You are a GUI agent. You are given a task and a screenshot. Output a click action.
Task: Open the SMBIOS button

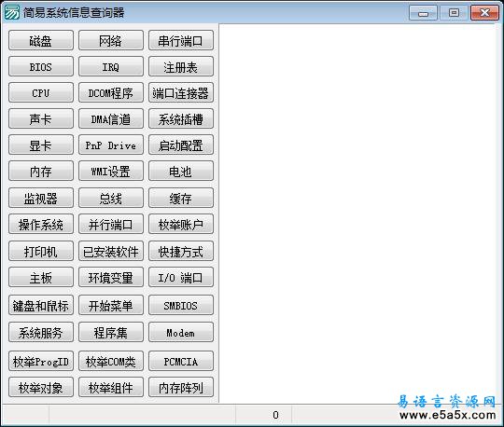(x=181, y=305)
